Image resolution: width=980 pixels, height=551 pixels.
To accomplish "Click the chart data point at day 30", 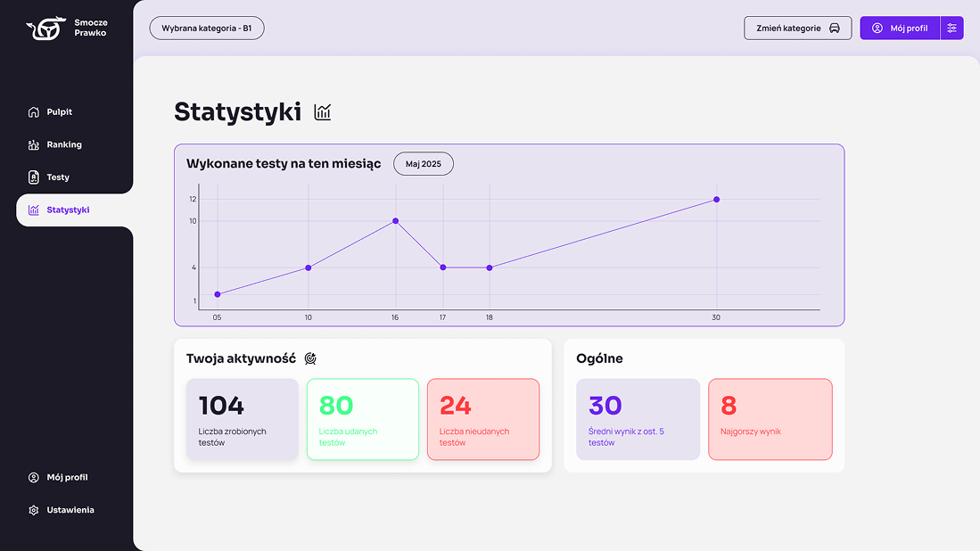I will 716,200.
